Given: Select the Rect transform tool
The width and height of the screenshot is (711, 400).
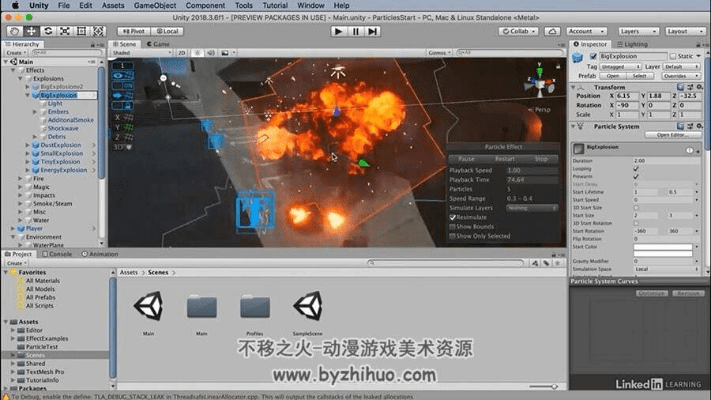Looking at the screenshot, I should [81, 31].
